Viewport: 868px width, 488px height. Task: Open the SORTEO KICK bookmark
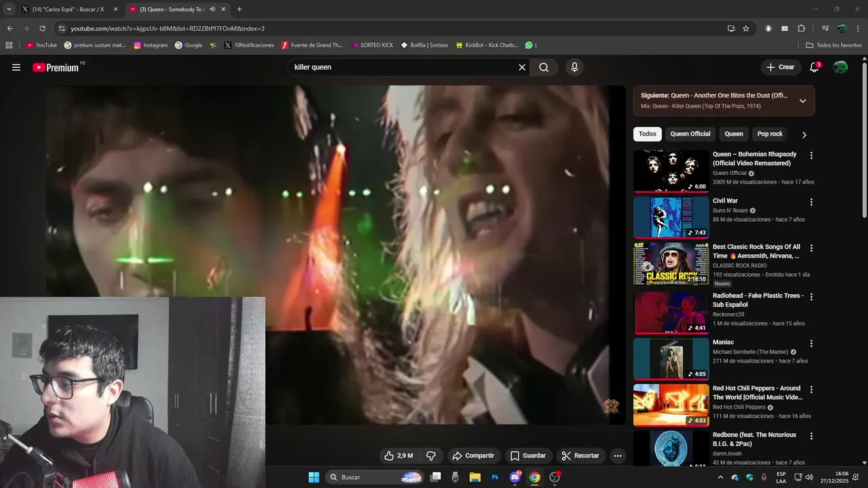coord(372,45)
